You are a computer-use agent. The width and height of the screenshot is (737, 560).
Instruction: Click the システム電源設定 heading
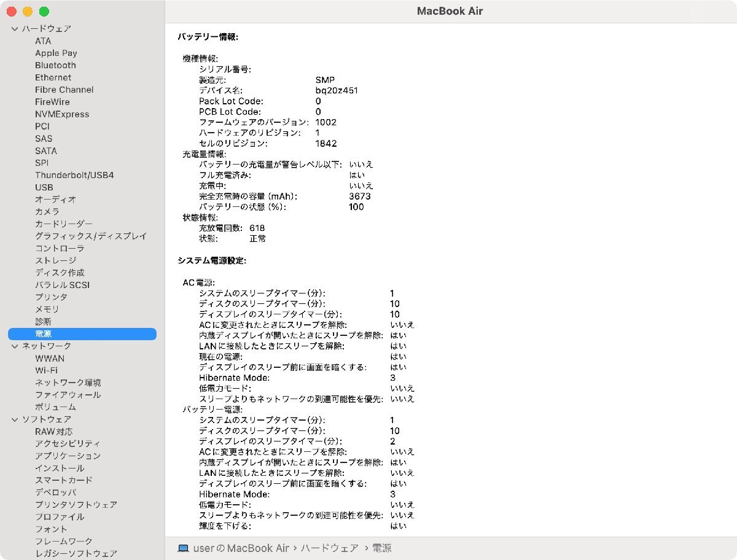coord(212,261)
